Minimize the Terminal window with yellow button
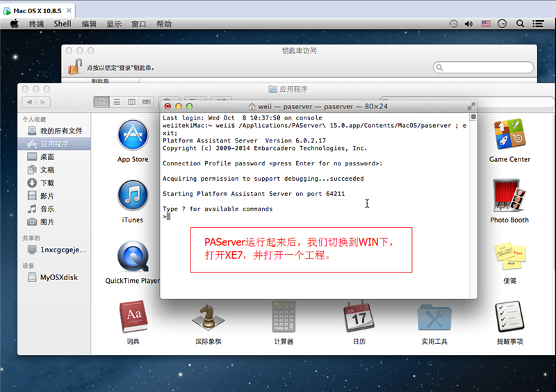This screenshot has height=392, width=556. tap(179, 106)
